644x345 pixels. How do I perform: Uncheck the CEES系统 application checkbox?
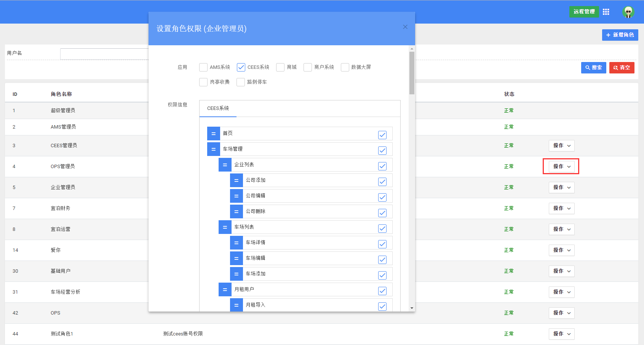[241, 67]
